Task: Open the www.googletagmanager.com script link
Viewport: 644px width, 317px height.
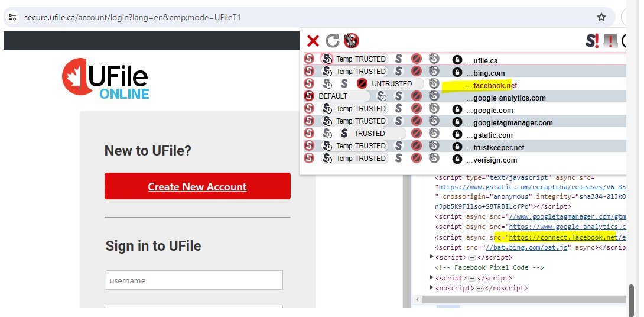Action: (567, 216)
